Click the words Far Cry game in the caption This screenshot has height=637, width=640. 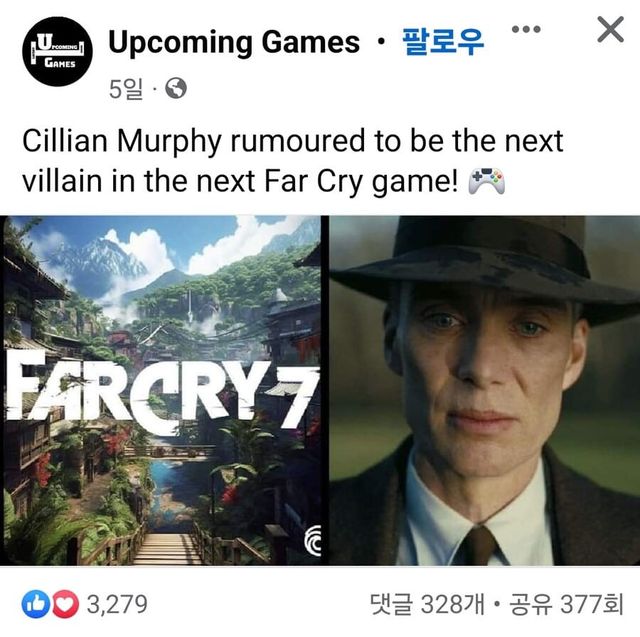(361, 181)
